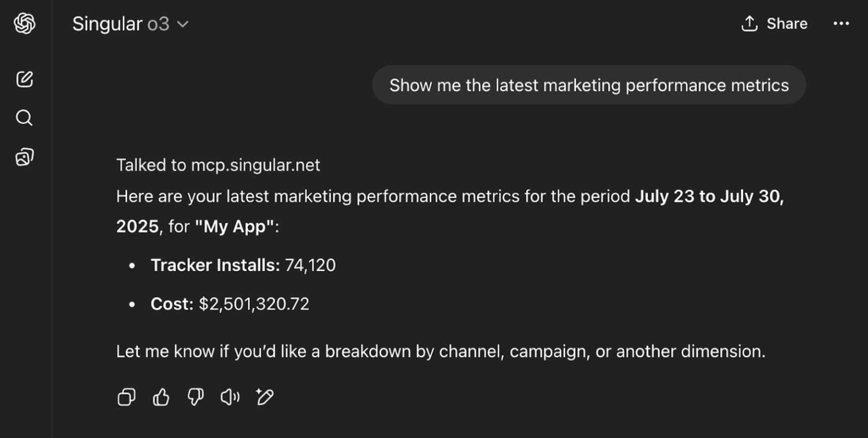Open chat search in the sidebar
This screenshot has height=438, width=868.
(x=24, y=118)
